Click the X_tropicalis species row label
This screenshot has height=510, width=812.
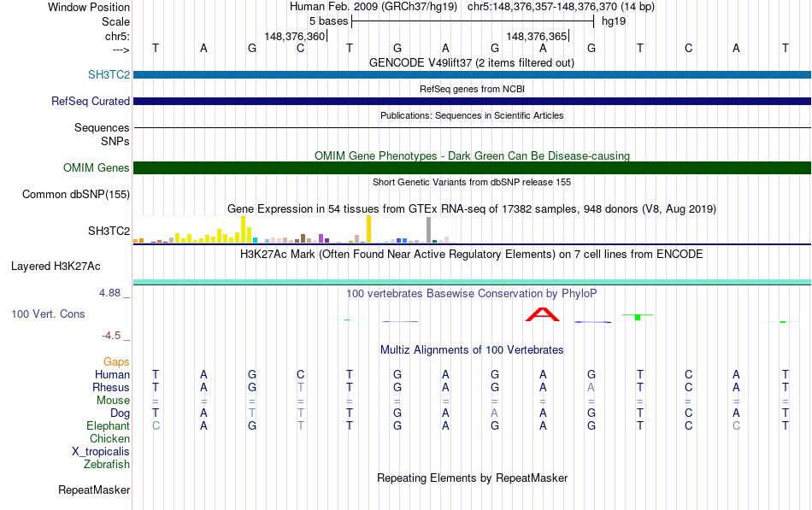tap(101, 452)
